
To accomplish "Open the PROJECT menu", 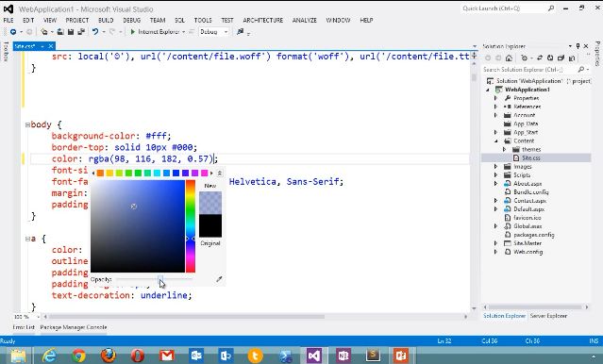I will [77, 21].
